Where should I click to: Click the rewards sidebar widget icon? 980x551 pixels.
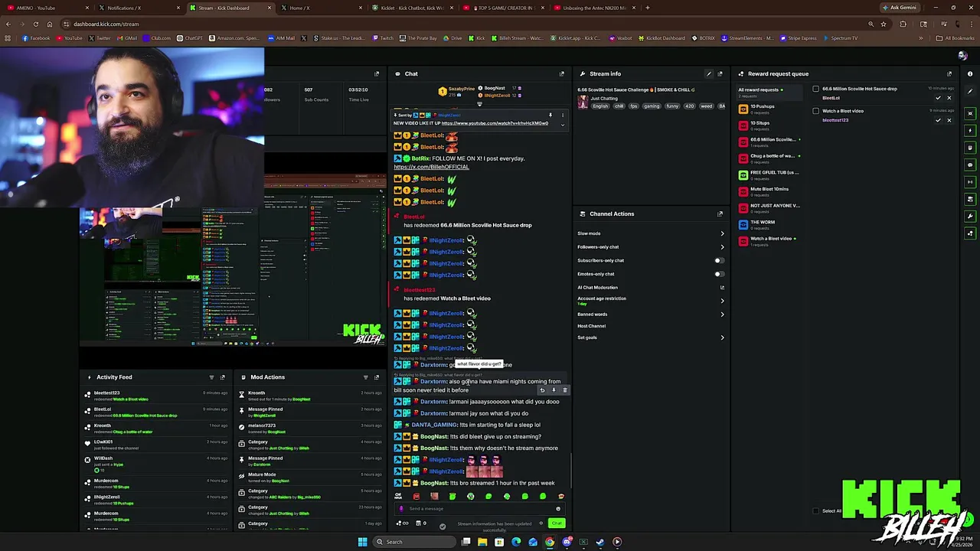click(970, 233)
